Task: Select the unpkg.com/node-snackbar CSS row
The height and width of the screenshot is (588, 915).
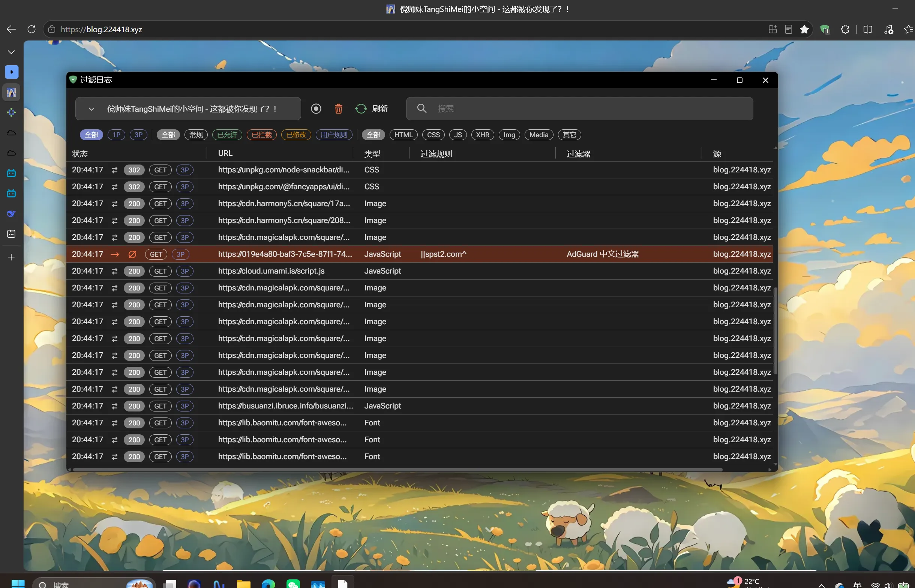Action: click(420, 170)
